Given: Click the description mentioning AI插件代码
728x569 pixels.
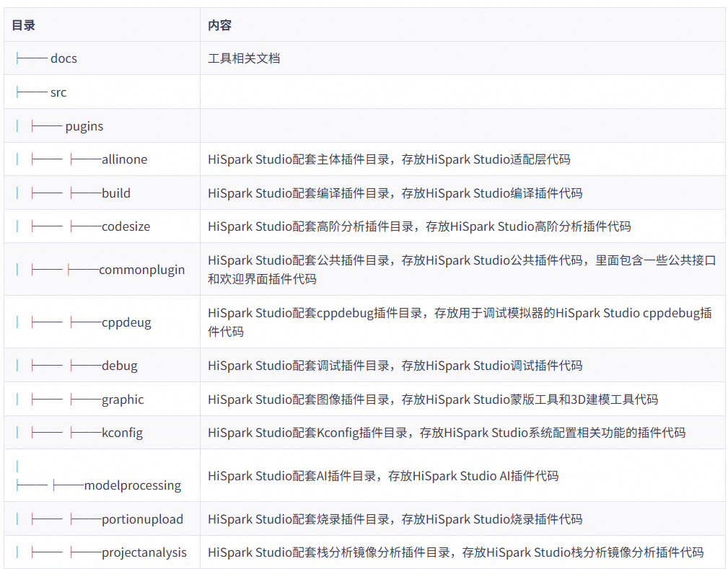Looking at the screenshot, I should (x=383, y=476).
